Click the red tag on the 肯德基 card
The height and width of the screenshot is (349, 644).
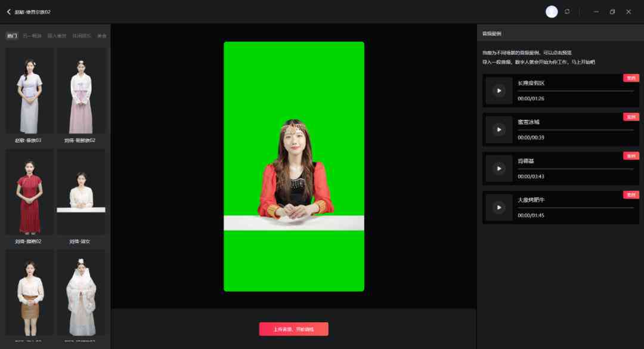(631, 156)
